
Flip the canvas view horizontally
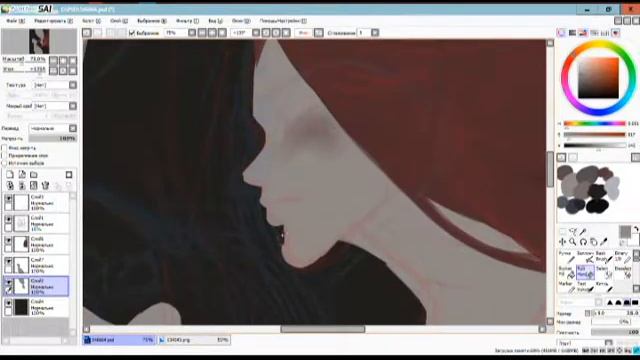click(x=319, y=33)
